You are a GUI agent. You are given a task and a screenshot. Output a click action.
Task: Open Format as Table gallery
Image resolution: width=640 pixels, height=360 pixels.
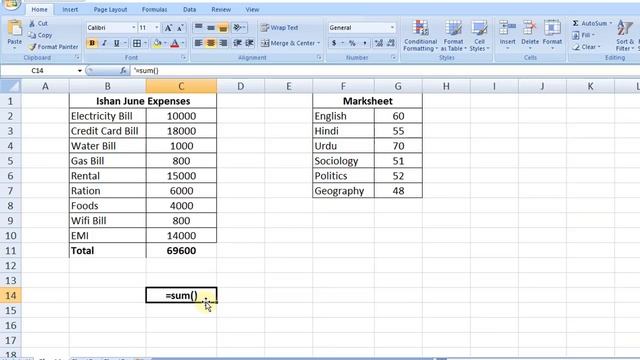453,36
